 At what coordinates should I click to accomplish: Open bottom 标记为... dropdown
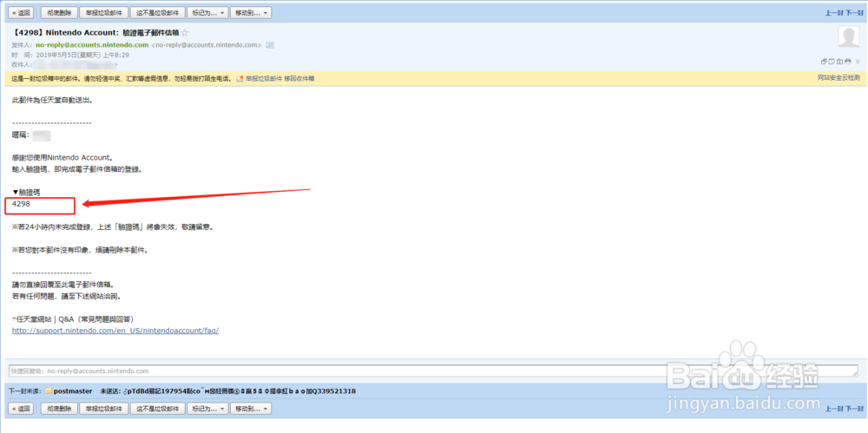pyautogui.click(x=207, y=409)
